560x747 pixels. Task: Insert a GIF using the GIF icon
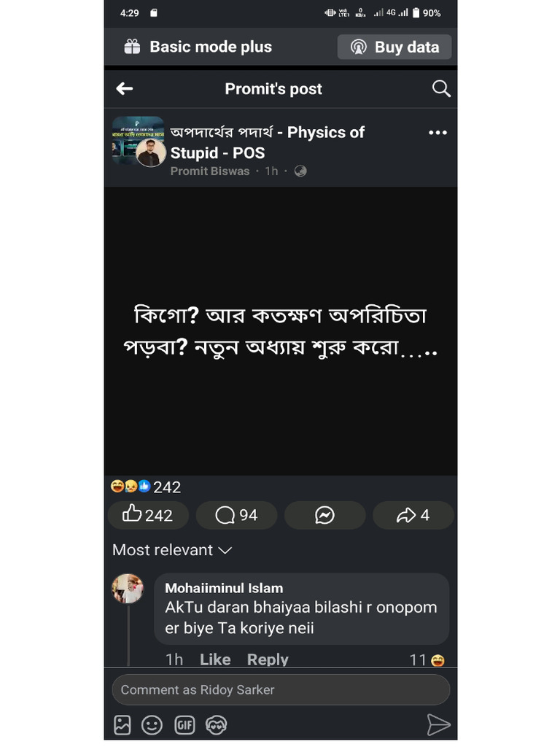click(x=184, y=724)
